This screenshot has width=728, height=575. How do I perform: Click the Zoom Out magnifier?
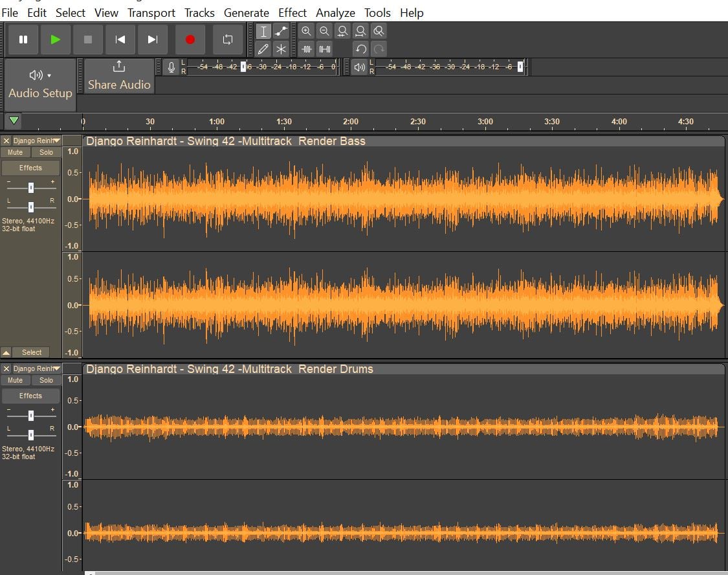point(324,31)
